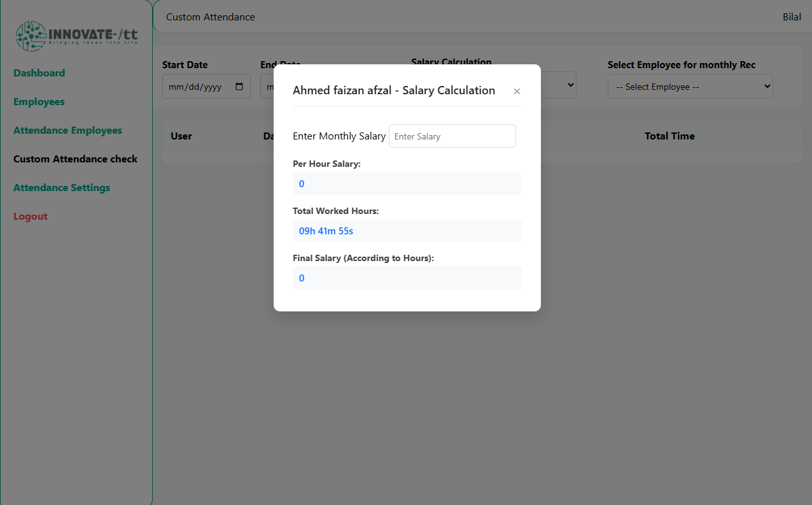Click the Final Salary value box

tap(407, 278)
